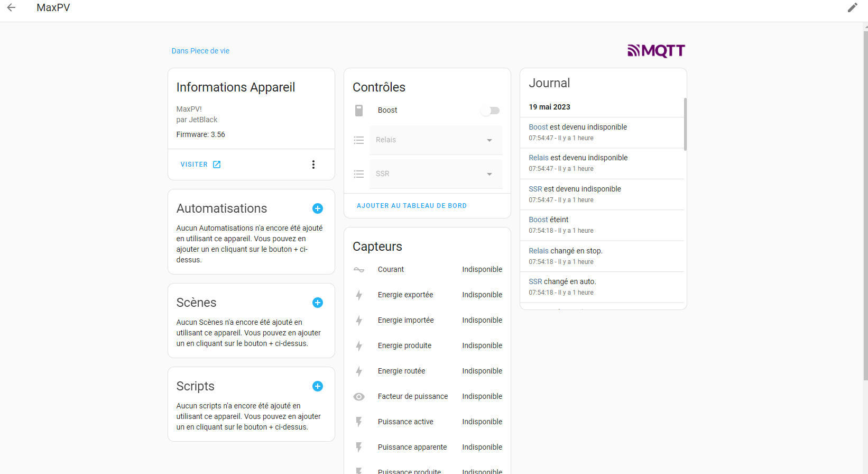Click the Courant sensor icon

(359, 270)
